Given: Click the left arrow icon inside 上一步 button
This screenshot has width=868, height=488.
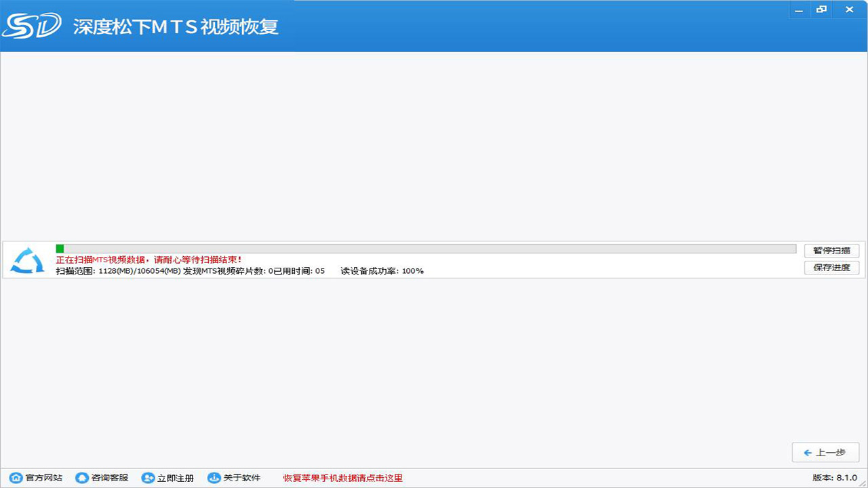Looking at the screenshot, I should point(808,453).
